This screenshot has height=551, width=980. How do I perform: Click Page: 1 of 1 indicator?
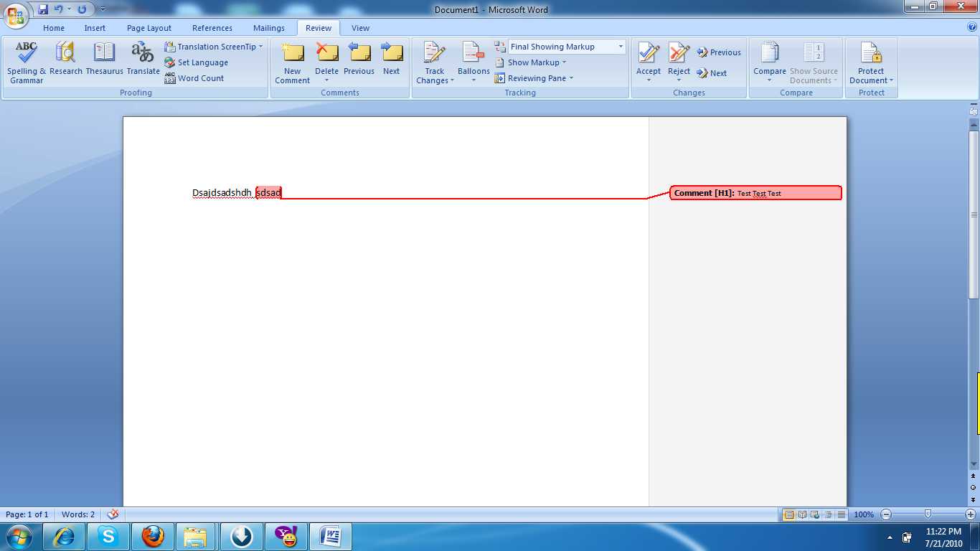tap(27, 514)
